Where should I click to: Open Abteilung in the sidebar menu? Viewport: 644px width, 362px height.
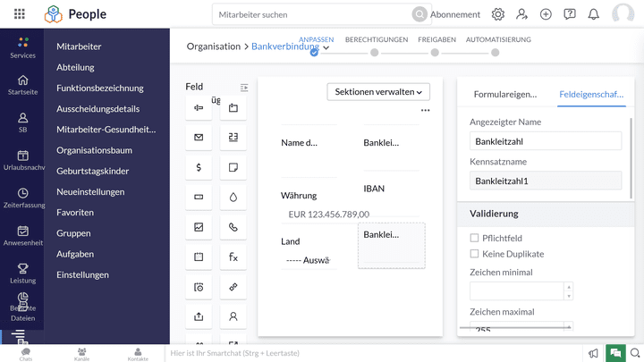75,67
